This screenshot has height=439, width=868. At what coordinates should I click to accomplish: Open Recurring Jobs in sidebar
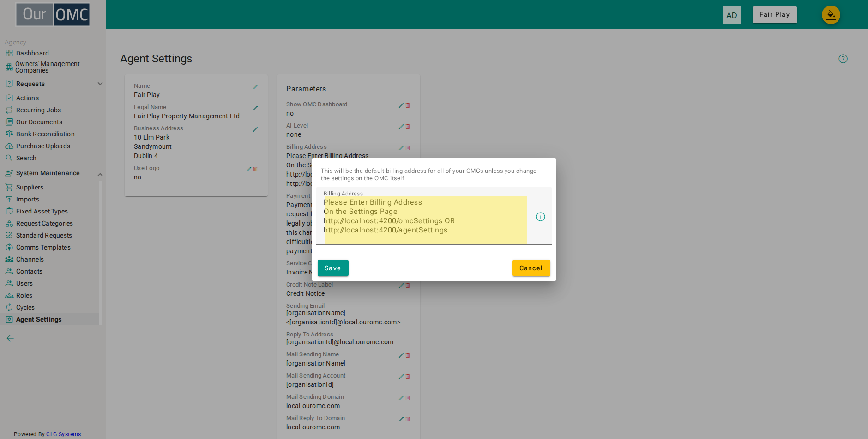click(x=38, y=110)
